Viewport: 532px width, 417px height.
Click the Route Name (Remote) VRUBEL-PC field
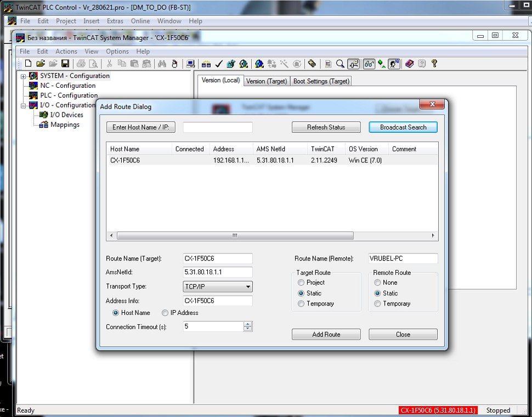pos(403,258)
